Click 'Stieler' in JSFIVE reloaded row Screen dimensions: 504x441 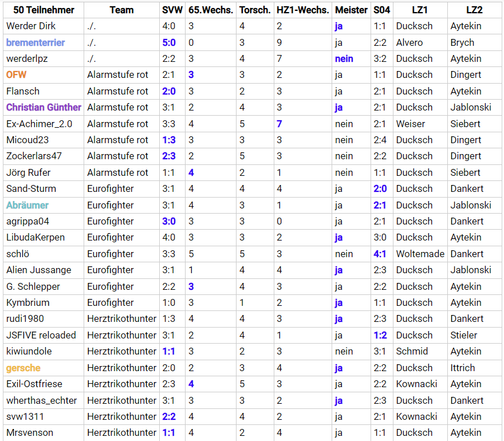(463, 335)
